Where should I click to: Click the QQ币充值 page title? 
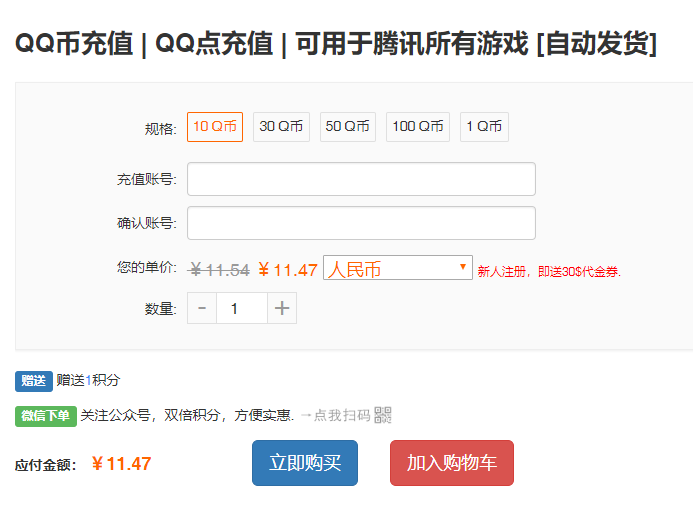click(336, 44)
